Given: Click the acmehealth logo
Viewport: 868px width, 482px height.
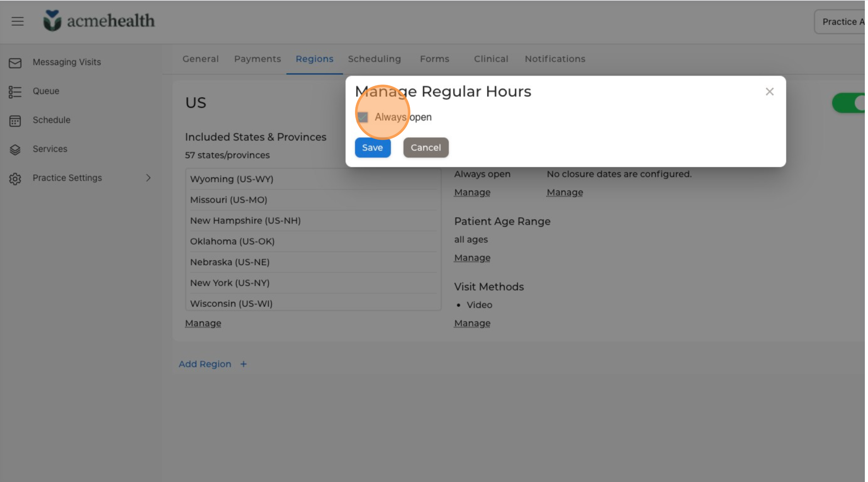Looking at the screenshot, I should tap(99, 20).
